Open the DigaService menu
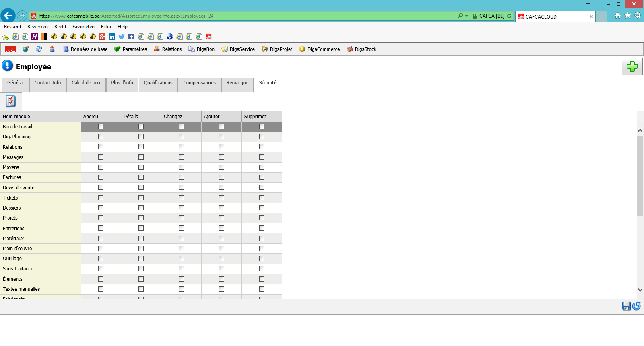The width and height of the screenshot is (644, 346). click(238, 49)
